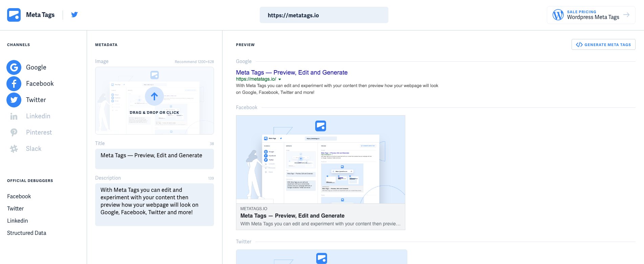Screen dimensions: 644x264
Task: Select the Slack channel label
Action: click(x=34, y=149)
